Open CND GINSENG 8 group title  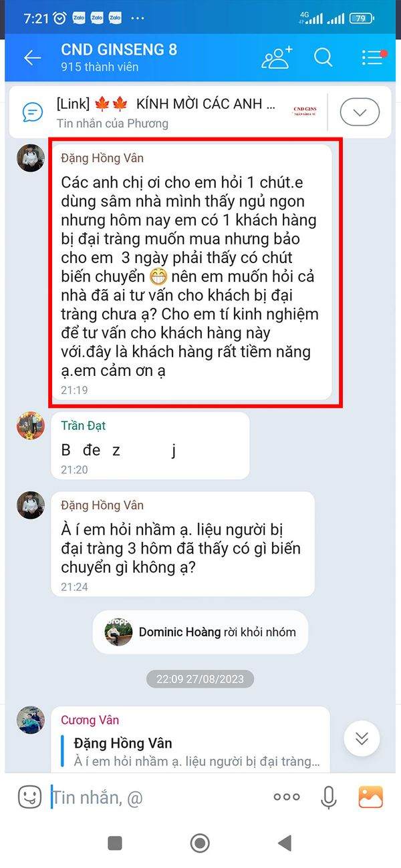pyautogui.click(x=119, y=49)
